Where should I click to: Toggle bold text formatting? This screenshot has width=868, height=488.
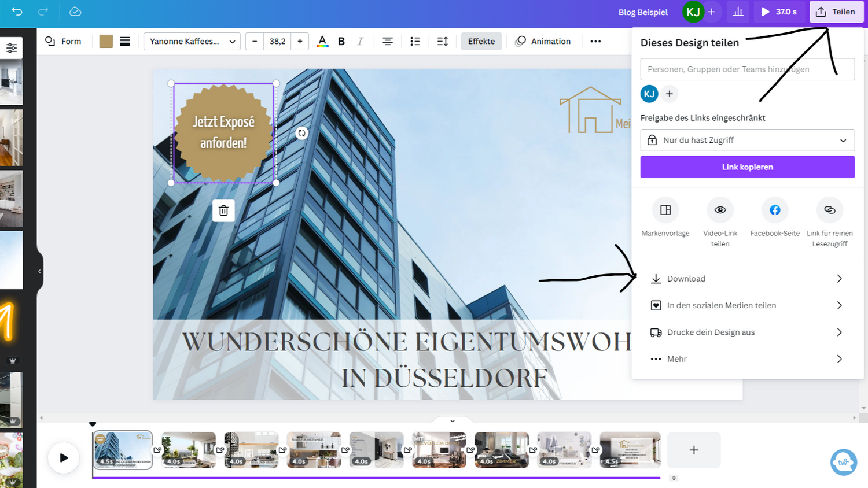(341, 41)
